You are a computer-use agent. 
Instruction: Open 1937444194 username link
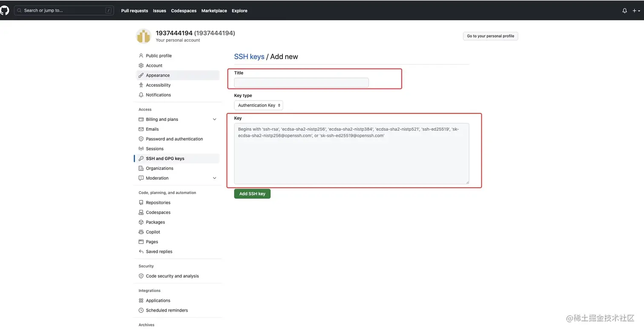[174, 33]
